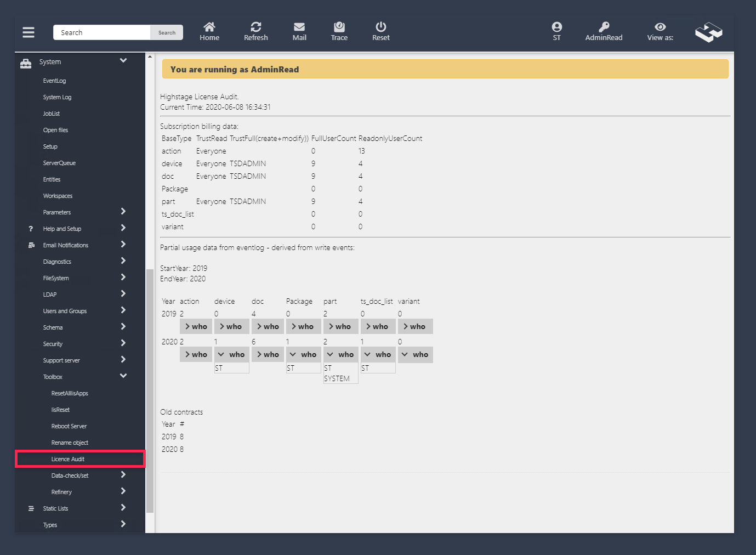Click the Highstage logo icon
The height and width of the screenshot is (555, 756).
(x=709, y=32)
